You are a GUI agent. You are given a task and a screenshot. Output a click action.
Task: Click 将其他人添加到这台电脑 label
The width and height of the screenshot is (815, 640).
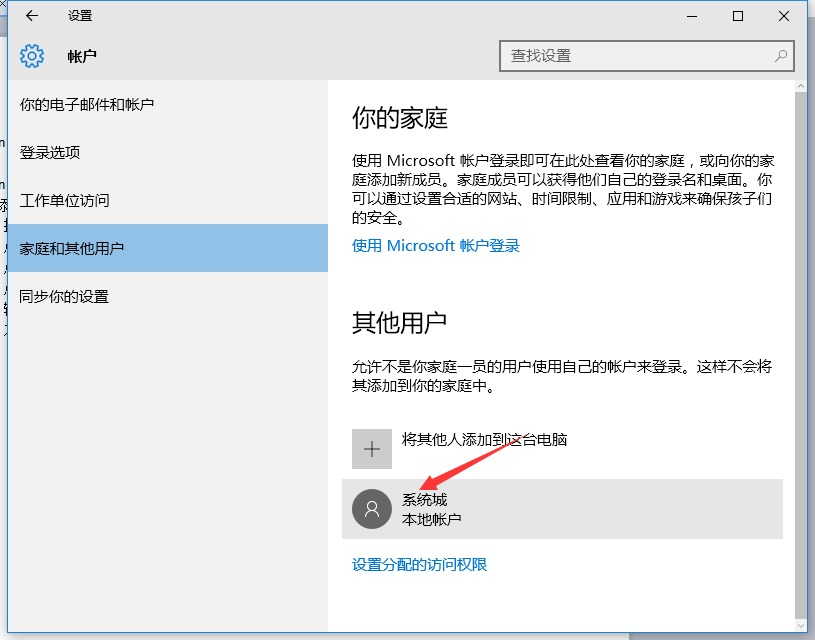pos(484,440)
